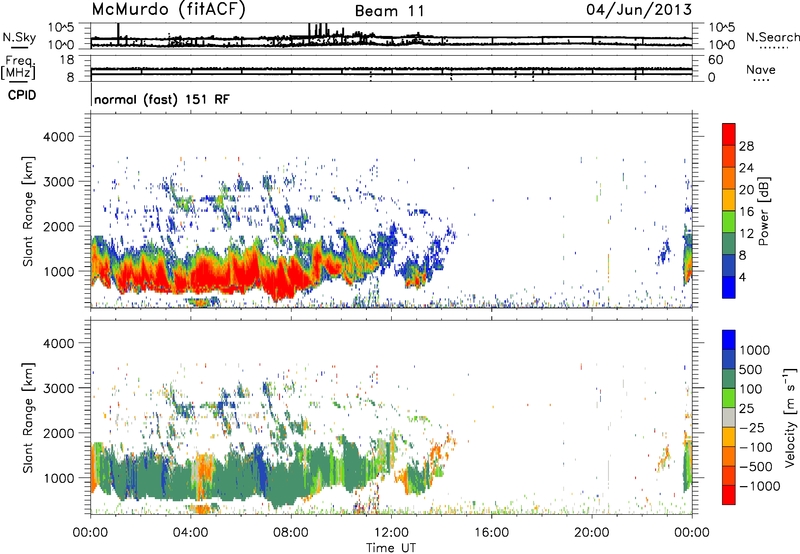Click the 16:00 time axis label

[491, 533]
